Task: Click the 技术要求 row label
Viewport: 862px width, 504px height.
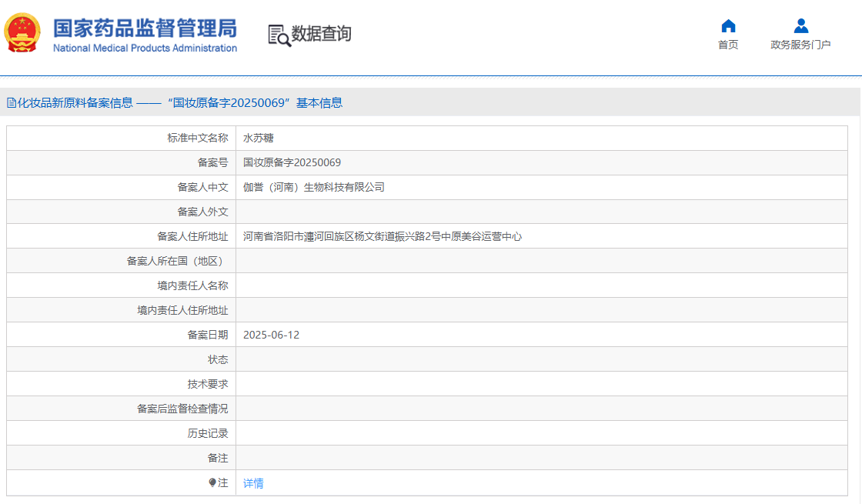Action: click(208, 385)
